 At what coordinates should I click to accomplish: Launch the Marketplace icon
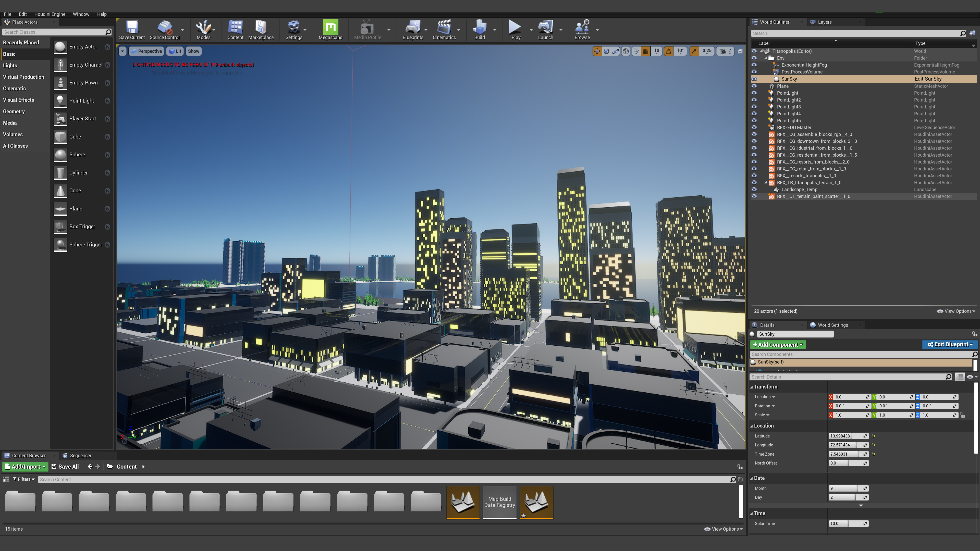pyautogui.click(x=261, y=30)
